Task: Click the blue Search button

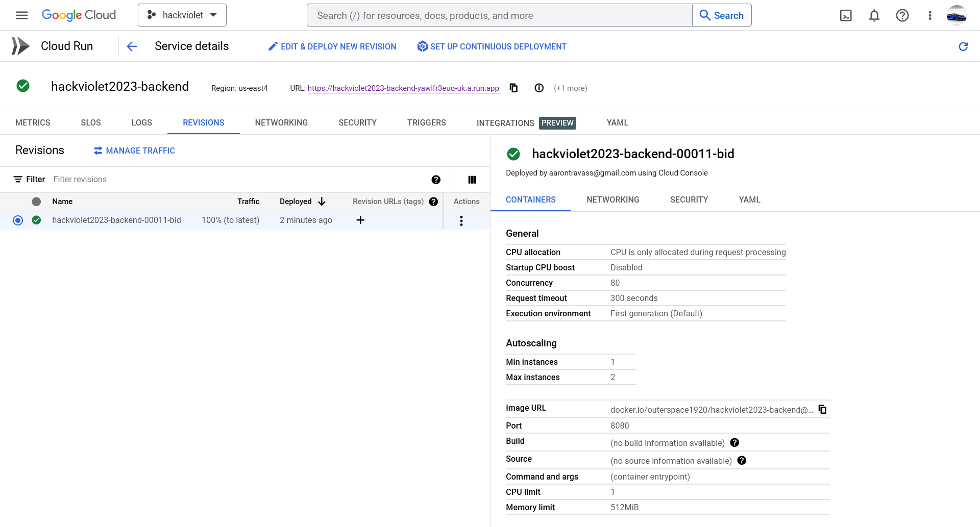Action: click(722, 15)
